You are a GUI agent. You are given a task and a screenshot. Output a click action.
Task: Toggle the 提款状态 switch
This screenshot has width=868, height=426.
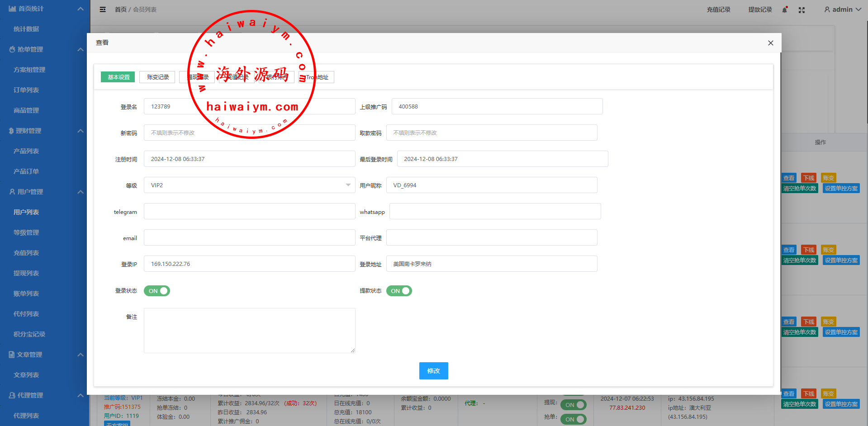[x=399, y=291]
